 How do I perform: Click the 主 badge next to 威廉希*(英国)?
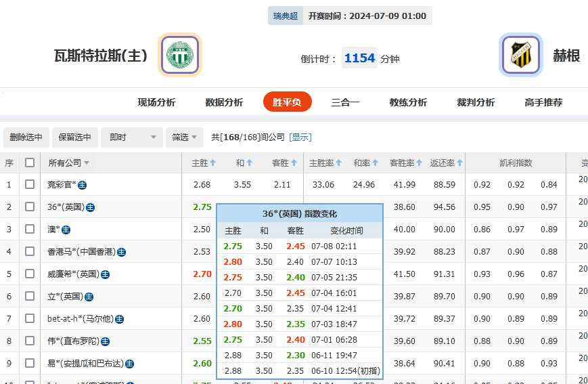pos(106,274)
